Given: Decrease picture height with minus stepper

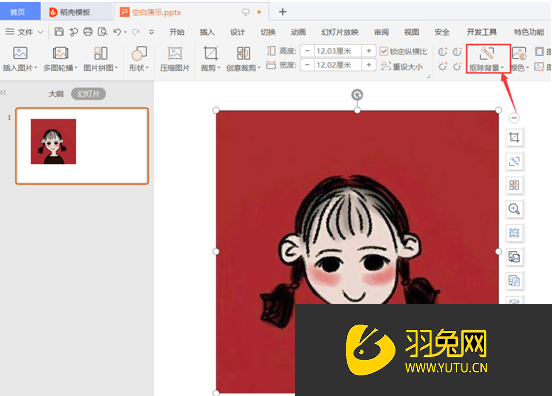Looking at the screenshot, I should [307, 51].
